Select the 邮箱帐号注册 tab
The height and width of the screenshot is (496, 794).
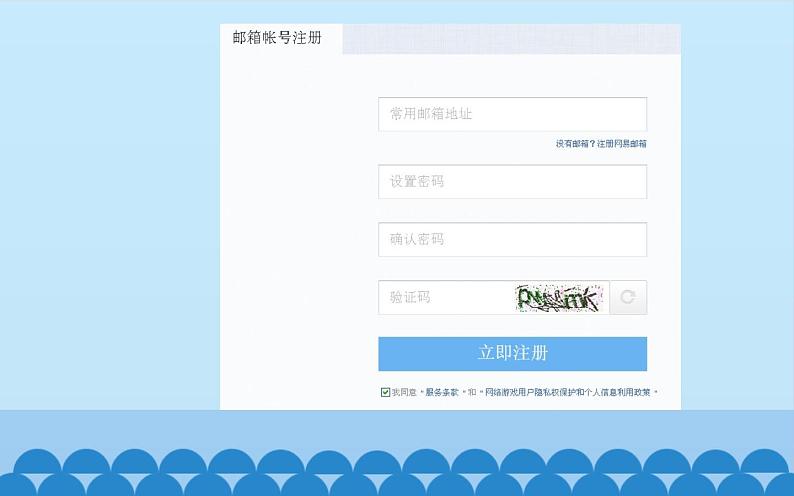(x=281, y=38)
